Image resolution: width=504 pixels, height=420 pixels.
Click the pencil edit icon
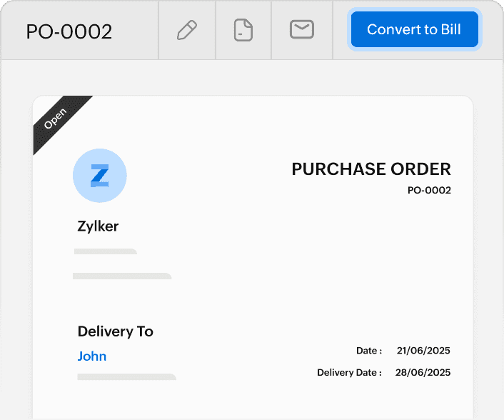click(x=186, y=30)
